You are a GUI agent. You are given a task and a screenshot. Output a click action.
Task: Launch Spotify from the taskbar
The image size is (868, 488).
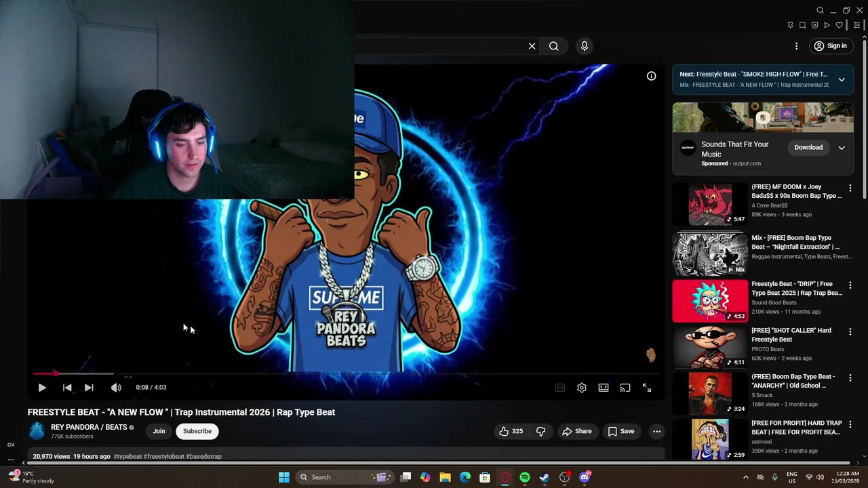coord(525,477)
